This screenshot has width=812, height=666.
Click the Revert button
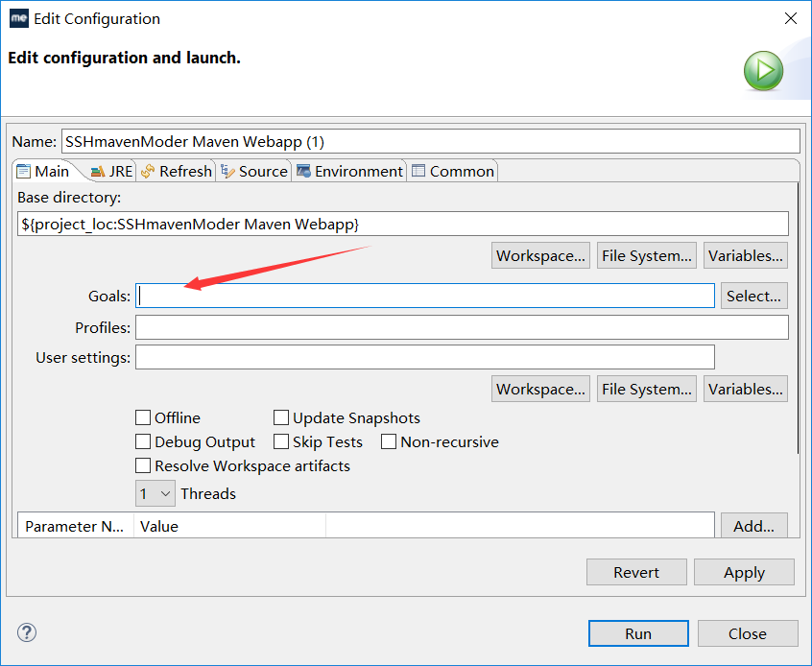click(636, 572)
